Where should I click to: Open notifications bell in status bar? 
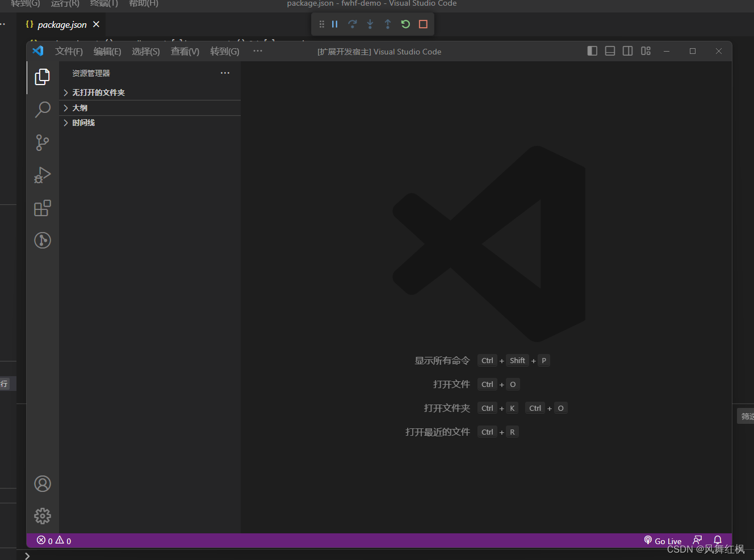718,540
